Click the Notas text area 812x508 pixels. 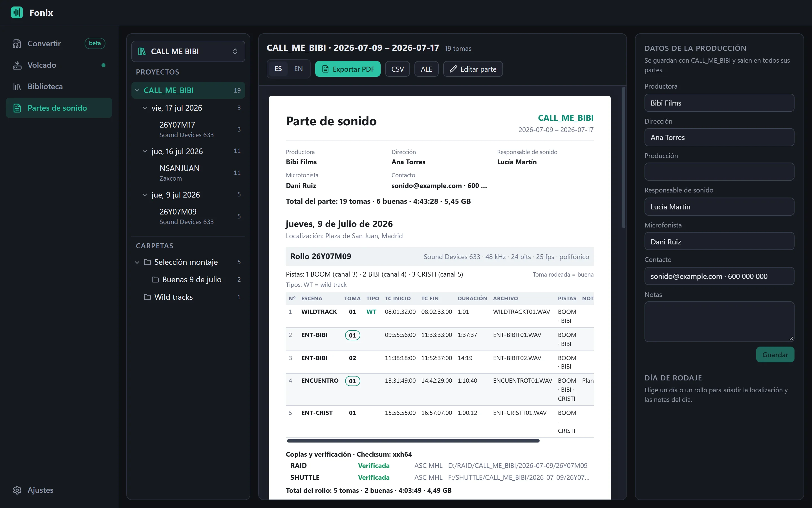(x=719, y=321)
